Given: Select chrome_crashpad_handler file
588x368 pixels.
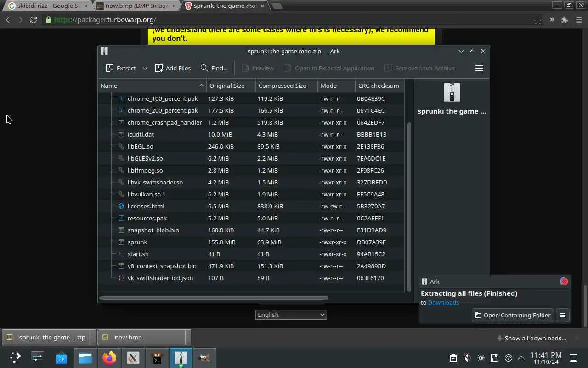Looking at the screenshot, I should [251, 122].
